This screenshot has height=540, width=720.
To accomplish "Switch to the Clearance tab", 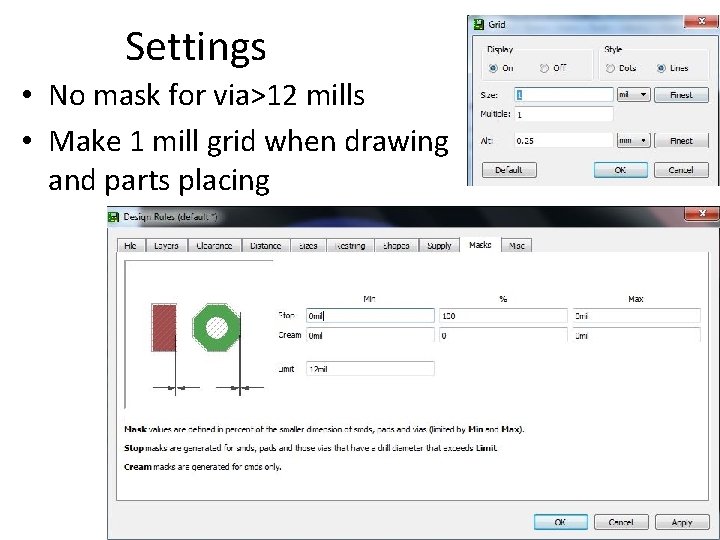I will (214, 246).
